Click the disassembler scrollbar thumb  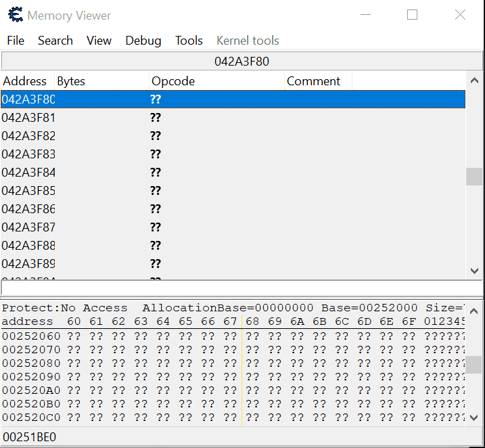point(474,176)
